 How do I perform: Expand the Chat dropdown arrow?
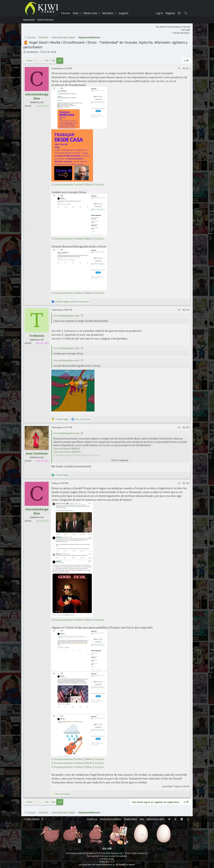coord(80,13)
